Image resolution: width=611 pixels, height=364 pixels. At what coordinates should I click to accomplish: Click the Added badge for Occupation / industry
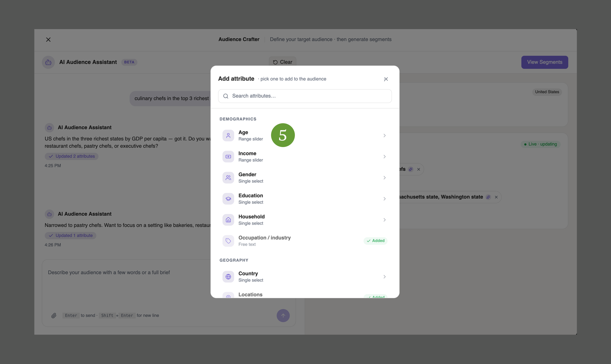point(375,241)
